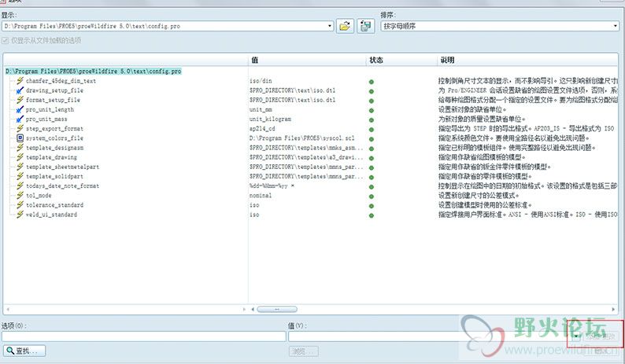625x364 pixels.
Task: Open the sort order dropdown
Action: 616,26
